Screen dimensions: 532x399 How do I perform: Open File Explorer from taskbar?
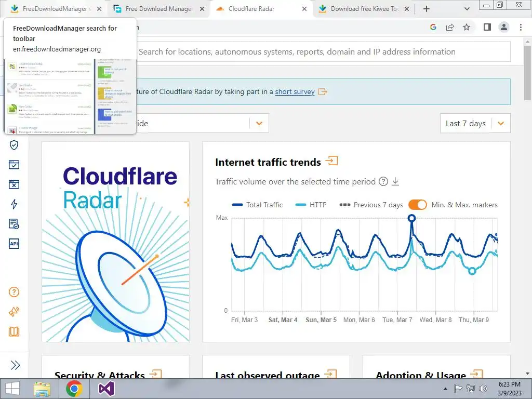[x=43, y=389]
